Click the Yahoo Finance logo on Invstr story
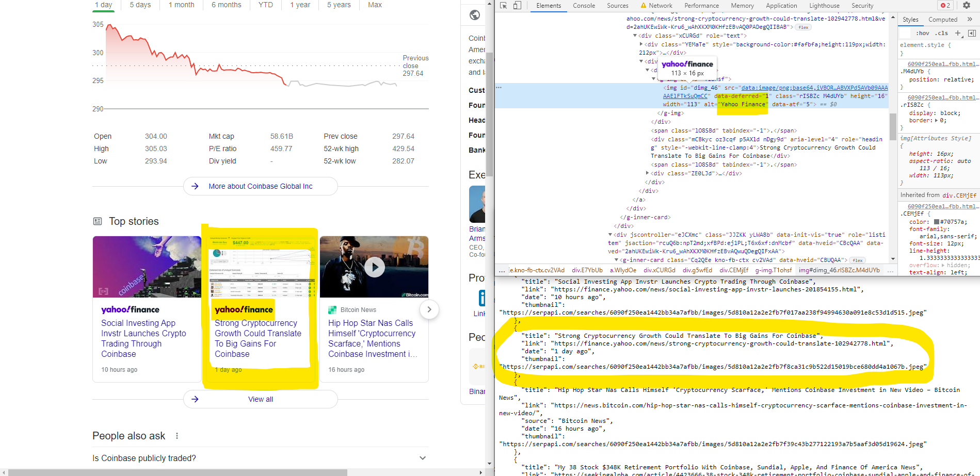The width and height of the screenshot is (980, 476). tap(130, 309)
